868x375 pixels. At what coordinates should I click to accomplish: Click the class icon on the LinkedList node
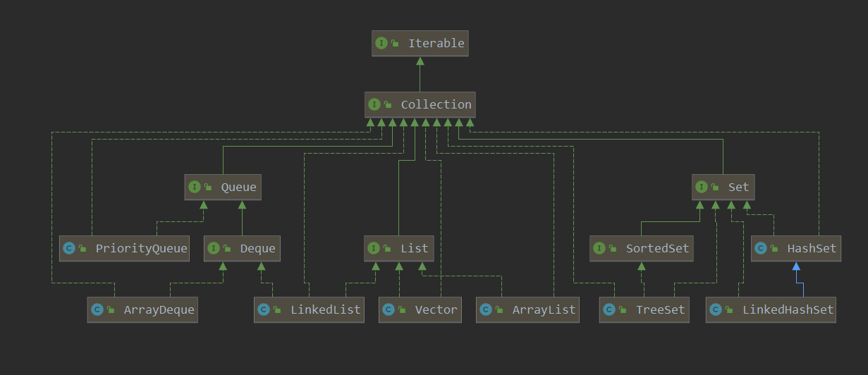264,309
